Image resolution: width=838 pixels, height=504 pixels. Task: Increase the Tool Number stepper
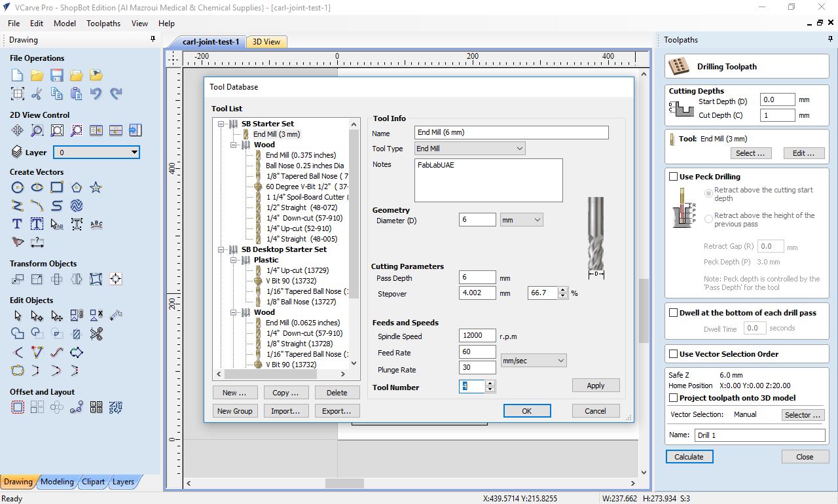tap(490, 384)
